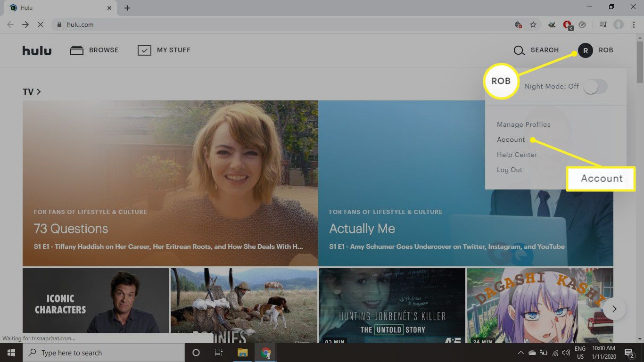Select Manage Profiles in profile menu
The image size is (644, 362).
(523, 124)
